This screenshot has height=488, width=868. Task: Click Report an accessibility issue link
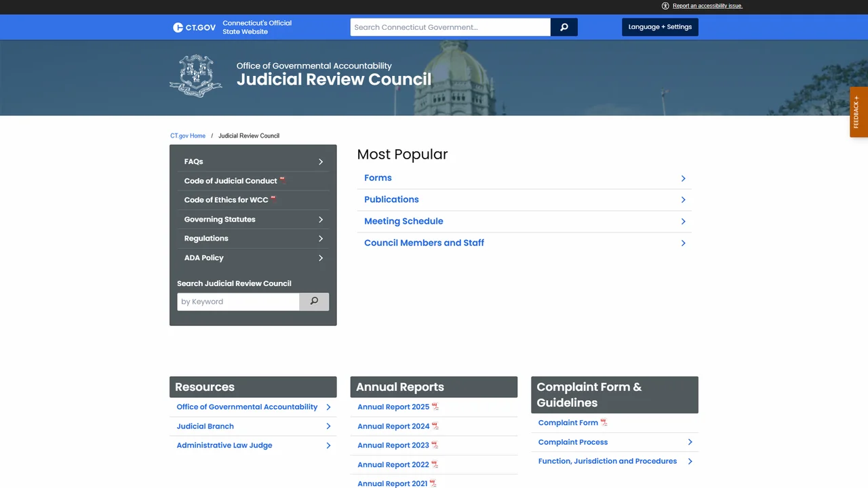707,6
